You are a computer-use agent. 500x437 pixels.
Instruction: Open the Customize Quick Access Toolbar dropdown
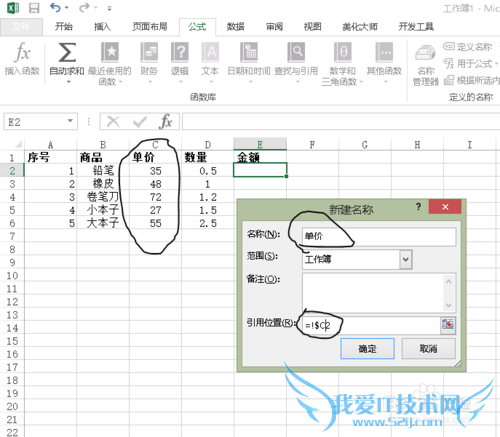click(109, 8)
